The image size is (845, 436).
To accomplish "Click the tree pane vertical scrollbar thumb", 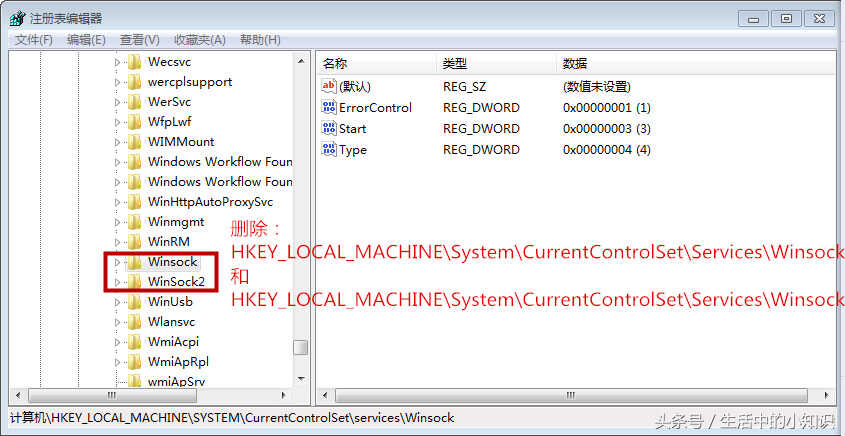I will tap(301, 348).
